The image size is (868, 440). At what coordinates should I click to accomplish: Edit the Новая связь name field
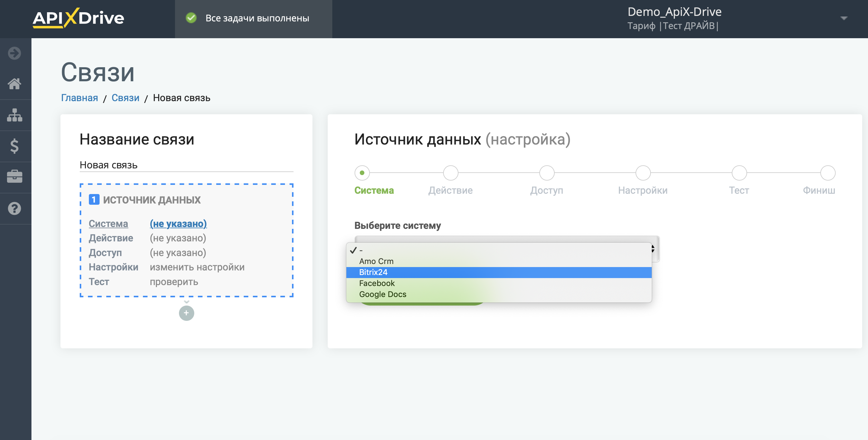pyautogui.click(x=186, y=165)
